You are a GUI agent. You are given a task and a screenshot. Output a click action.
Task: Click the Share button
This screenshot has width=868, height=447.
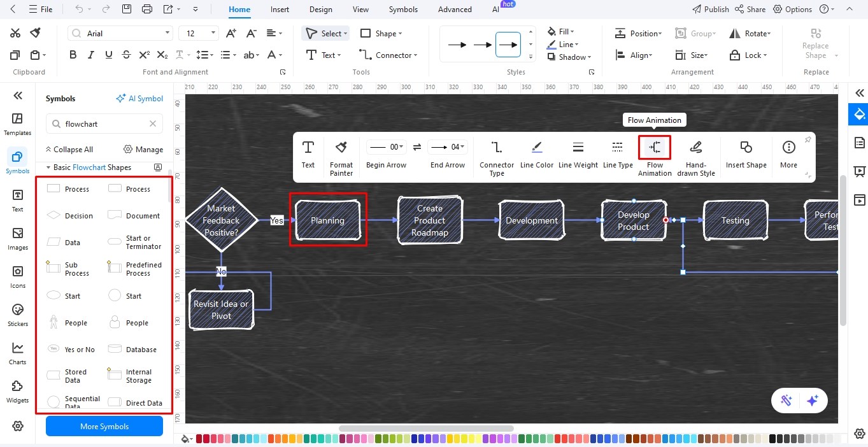tap(750, 10)
